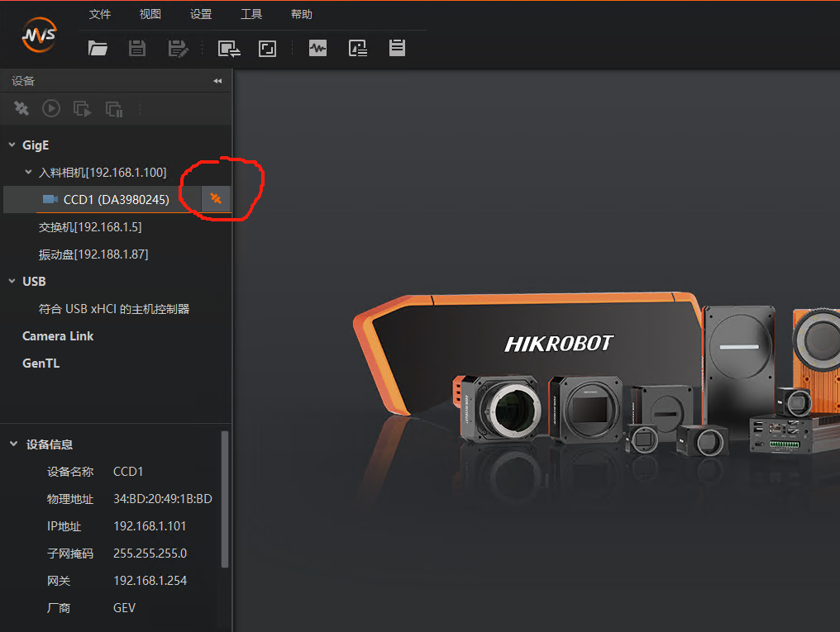The width and height of the screenshot is (840, 632).
Task: Select 符合 USB xHCI 的主机控制器
Action: point(113,309)
